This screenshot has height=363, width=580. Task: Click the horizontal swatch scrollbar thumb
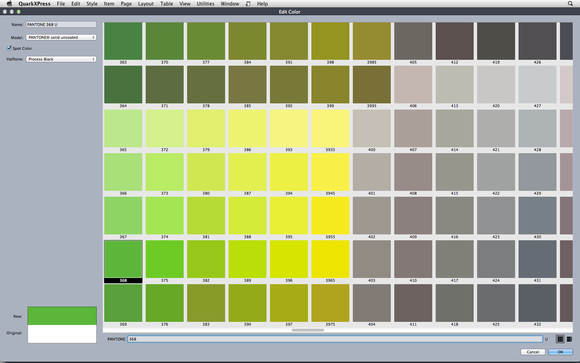coord(308,330)
